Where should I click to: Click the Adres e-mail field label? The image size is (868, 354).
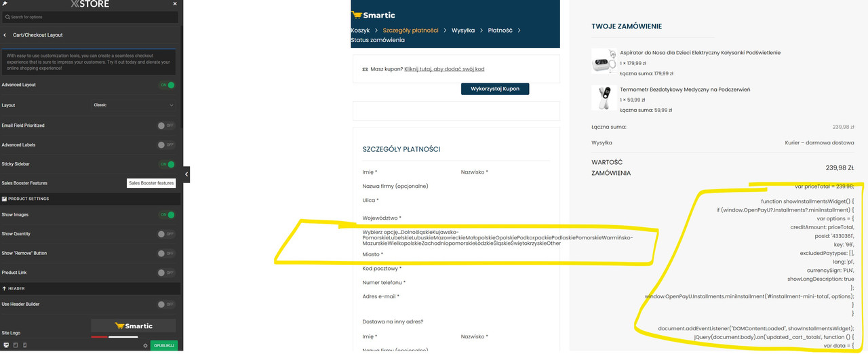coord(381,296)
